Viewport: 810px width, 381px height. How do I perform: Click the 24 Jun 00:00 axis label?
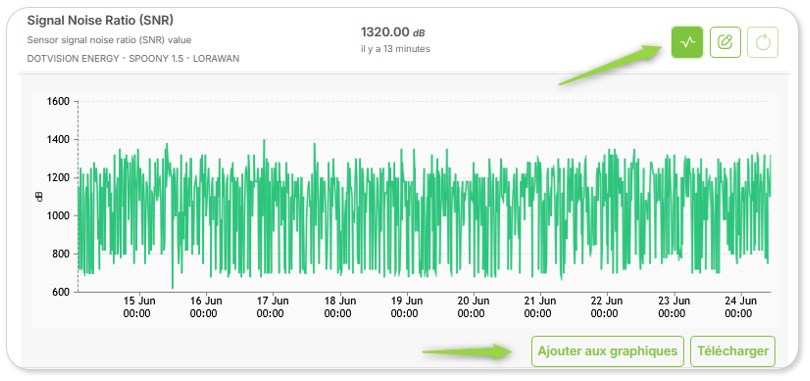(x=740, y=307)
